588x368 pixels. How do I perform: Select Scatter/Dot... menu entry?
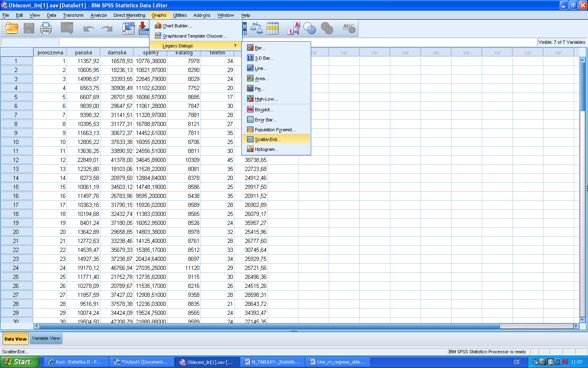point(276,139)
